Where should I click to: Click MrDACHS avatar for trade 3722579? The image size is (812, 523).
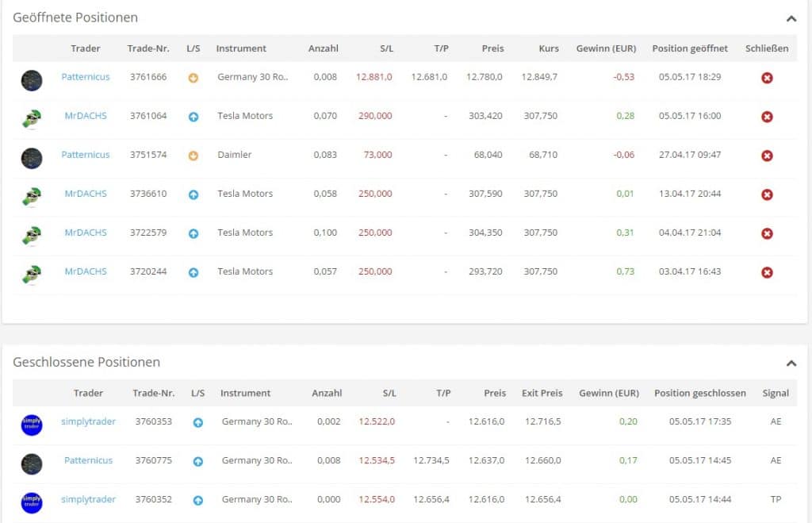pos(32,235)
